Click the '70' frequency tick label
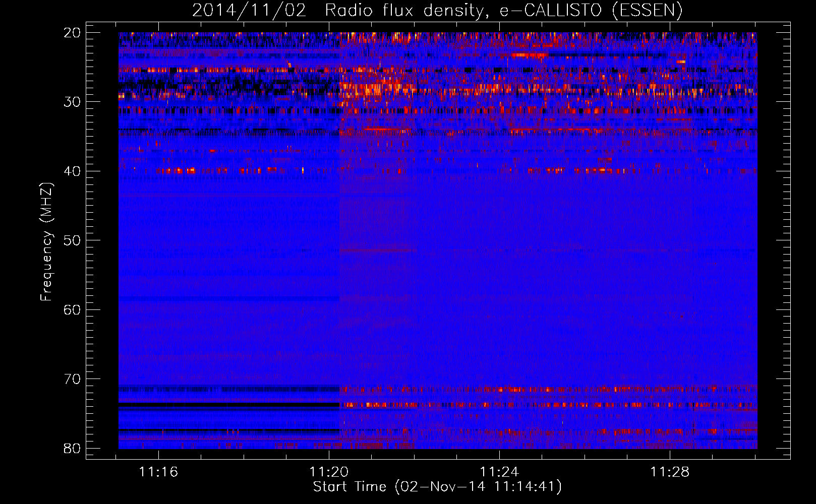 pos(72,379)
